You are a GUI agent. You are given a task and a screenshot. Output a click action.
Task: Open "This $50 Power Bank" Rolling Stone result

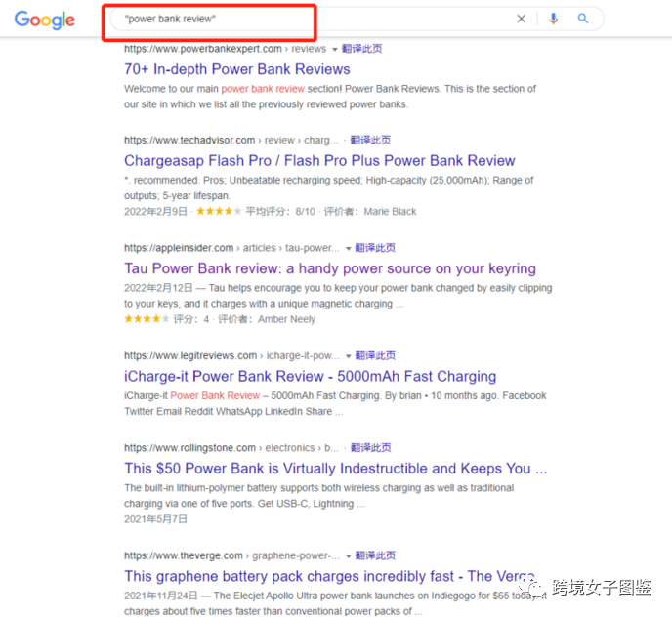pyautogui.click(x=336, y=469)
